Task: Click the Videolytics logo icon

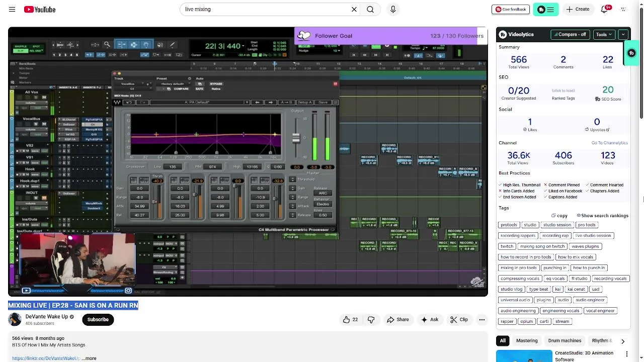Action: (x=503, y=34)
